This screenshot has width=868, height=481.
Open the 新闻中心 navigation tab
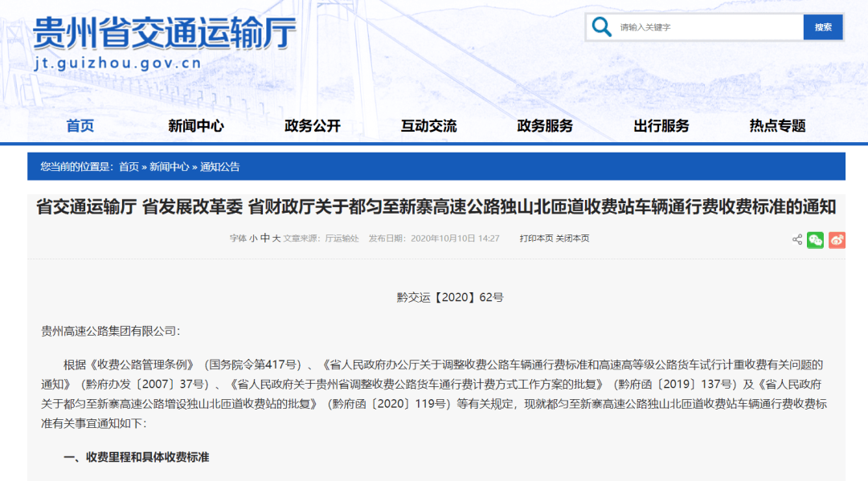(x=196, y=125)
